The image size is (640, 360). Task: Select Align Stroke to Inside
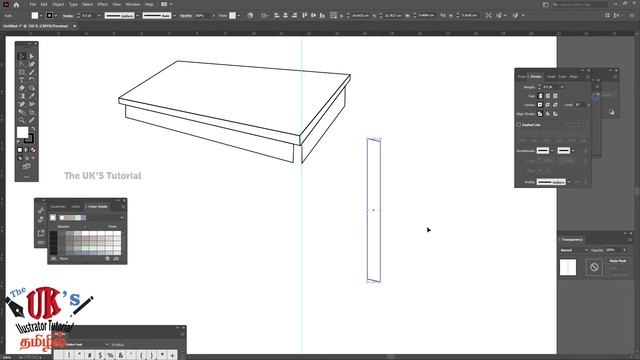(x=548, y=114)
